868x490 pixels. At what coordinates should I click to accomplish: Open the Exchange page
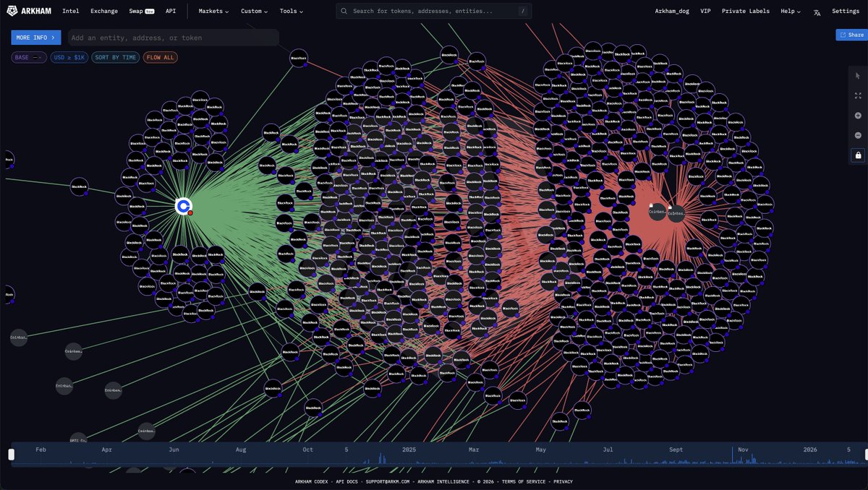[104, 12]
